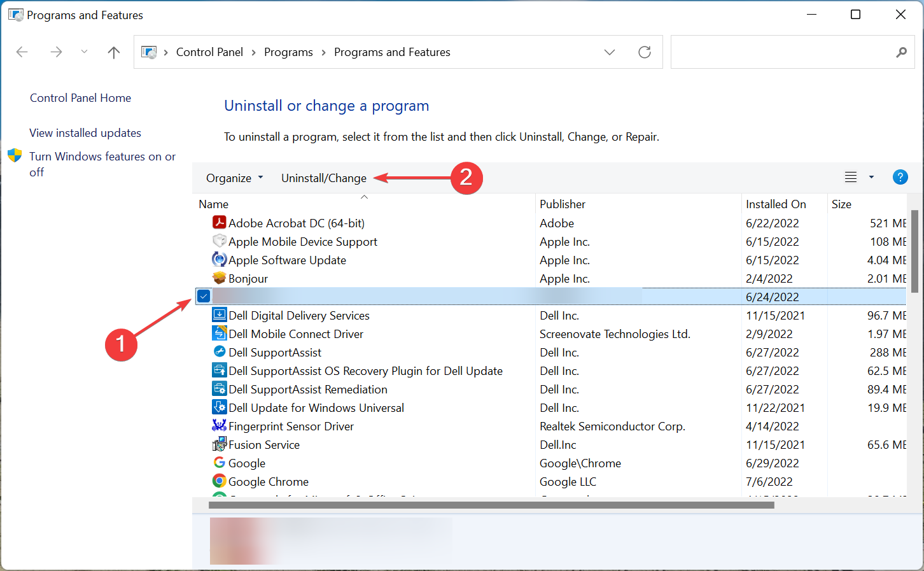Open View installed updates link

(x=85, y=133)
